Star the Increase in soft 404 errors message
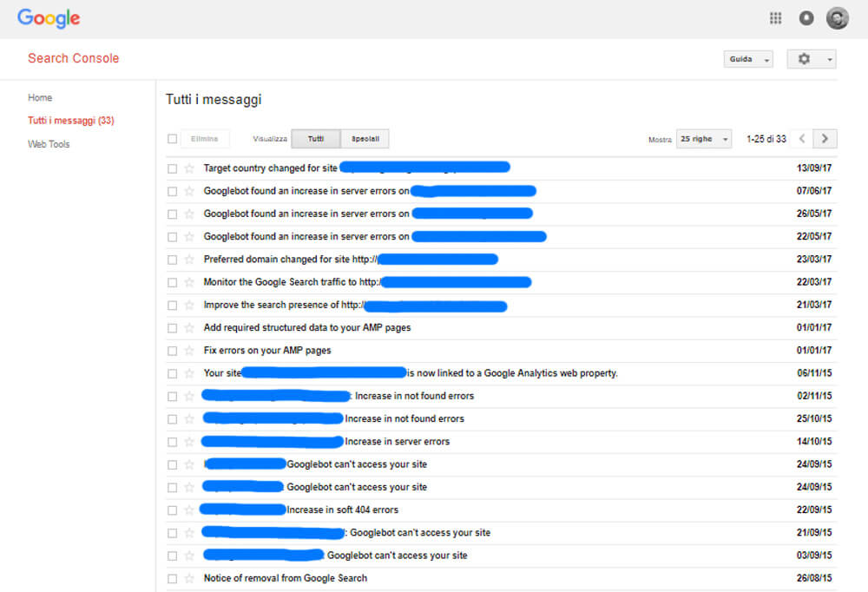 pyautogui.click(x=189, y=510)
